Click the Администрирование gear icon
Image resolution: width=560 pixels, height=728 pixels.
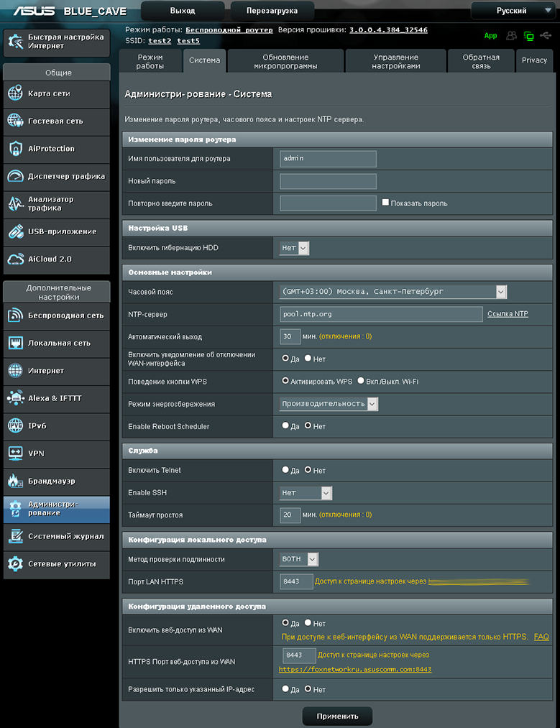pyautogui.click(x=15, y=509)
